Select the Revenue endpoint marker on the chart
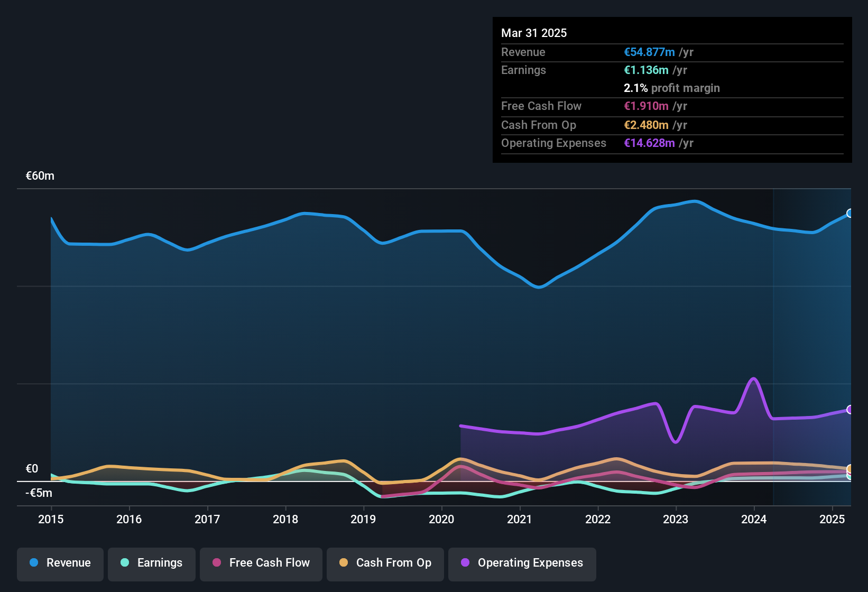 [850, 213]
